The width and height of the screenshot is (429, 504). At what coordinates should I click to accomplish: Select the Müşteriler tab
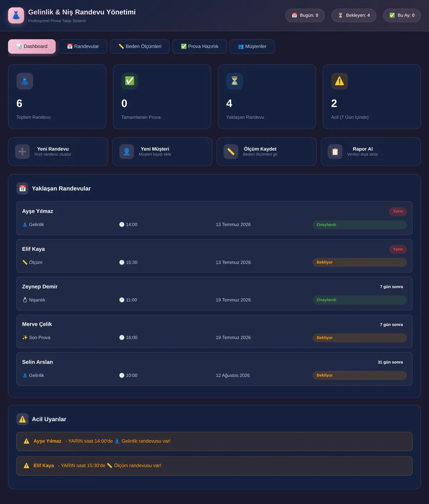[252, 47]
